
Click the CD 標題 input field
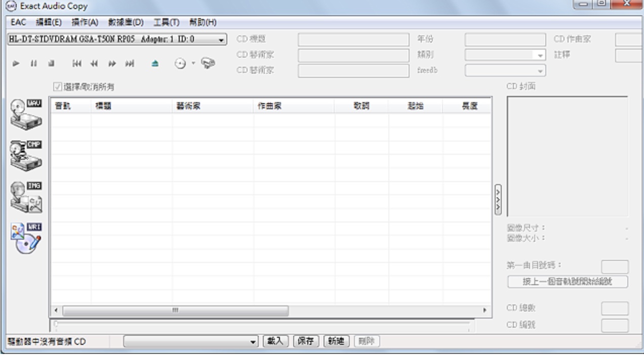pos(353,39)
